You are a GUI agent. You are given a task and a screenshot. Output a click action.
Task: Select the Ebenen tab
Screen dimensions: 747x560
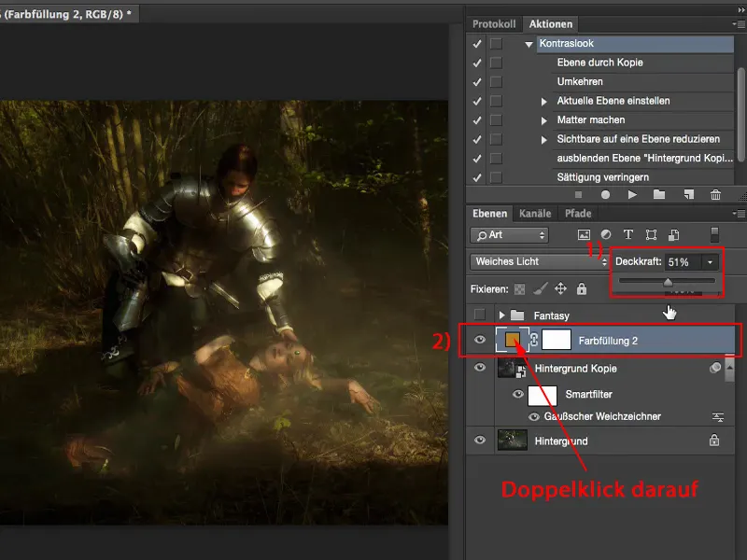pos(489,214)
